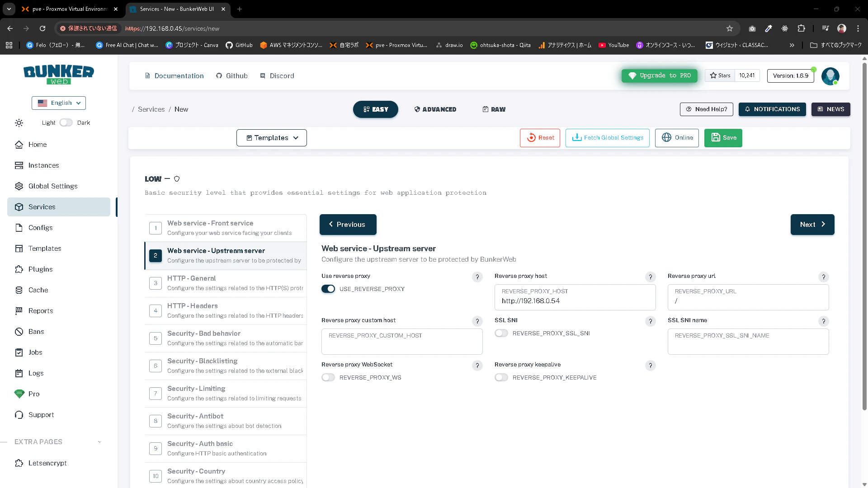Click help icon for Reverse proxy custom host
This screenshot has width=868, height=488.
click(x=477, y=321)
